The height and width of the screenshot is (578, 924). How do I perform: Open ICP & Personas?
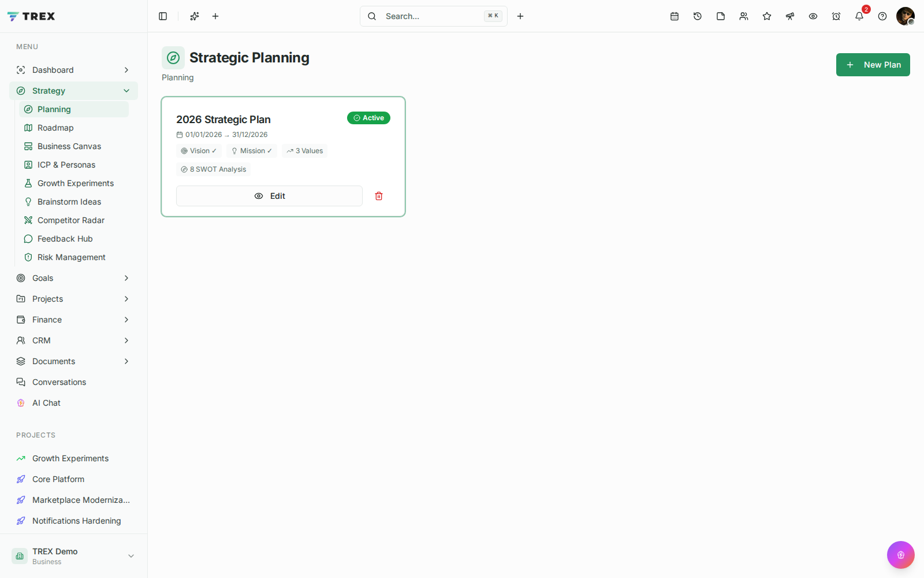[74, 165]
